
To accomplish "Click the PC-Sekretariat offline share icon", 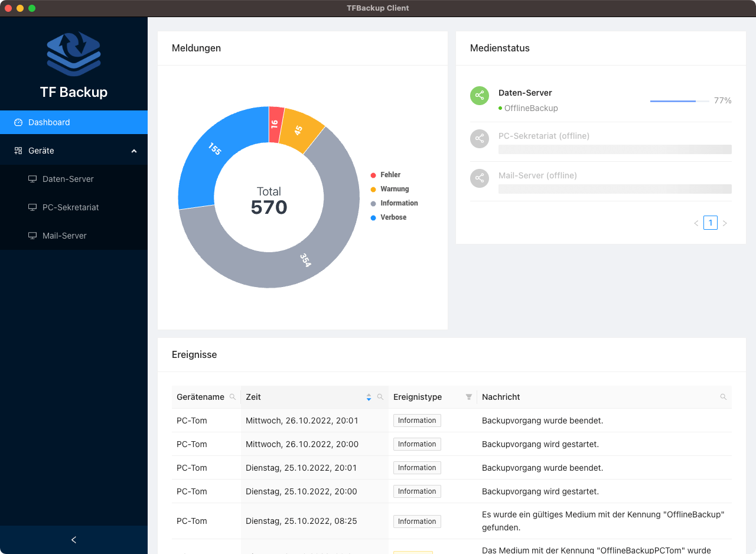I will click(480, 139).
